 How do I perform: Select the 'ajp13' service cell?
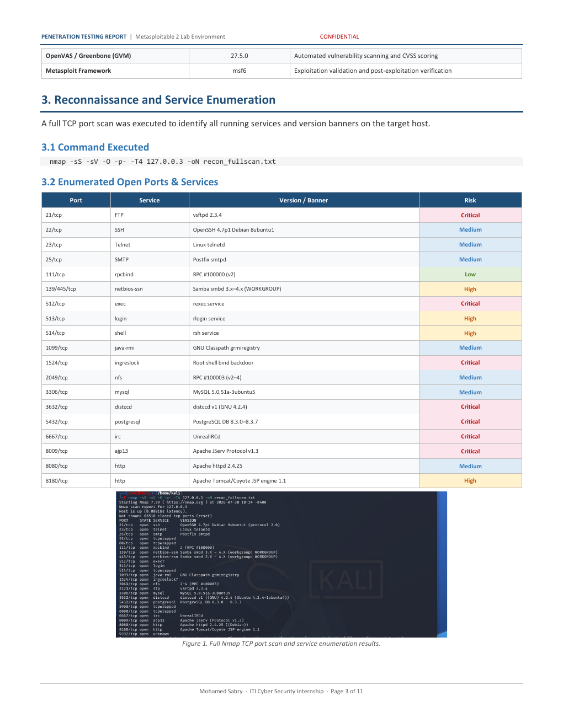[x=150, y=451]
